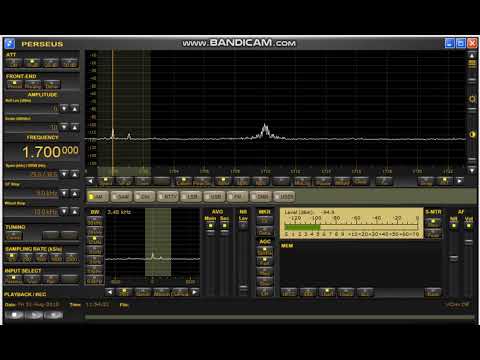Switch demodulation mode to FM

coord(237,197)
